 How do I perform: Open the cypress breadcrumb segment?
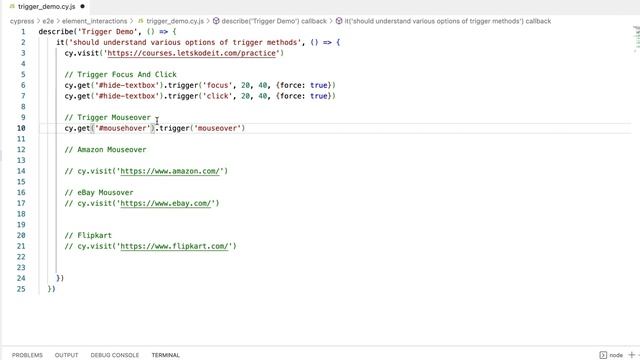click(x=22, y=21)
